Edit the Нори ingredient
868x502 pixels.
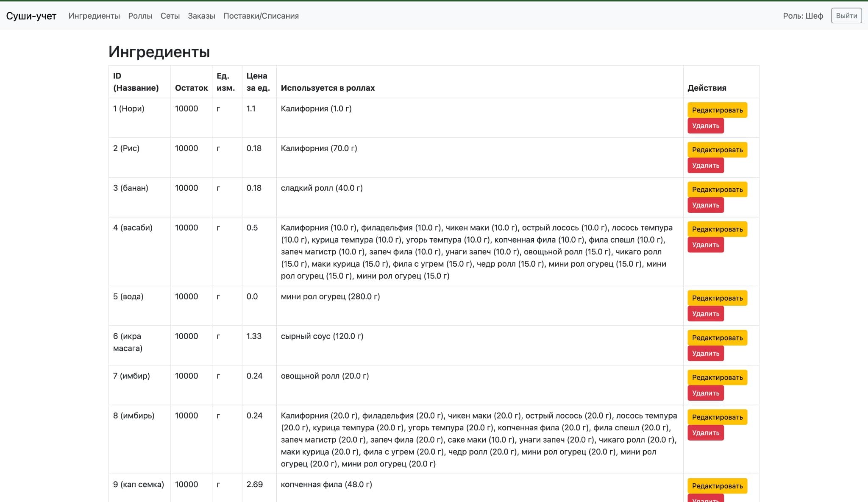pos(718,109)
